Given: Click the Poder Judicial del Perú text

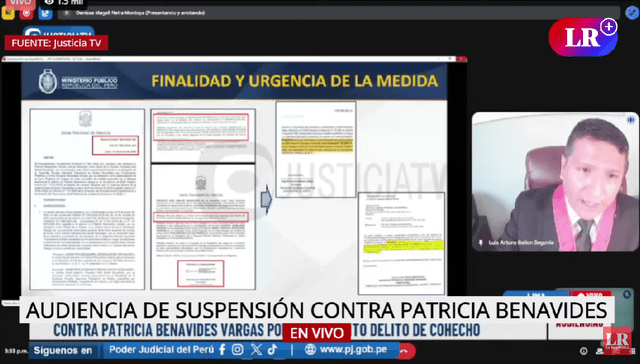Looking at the screenshot, I should coord(162,350).
